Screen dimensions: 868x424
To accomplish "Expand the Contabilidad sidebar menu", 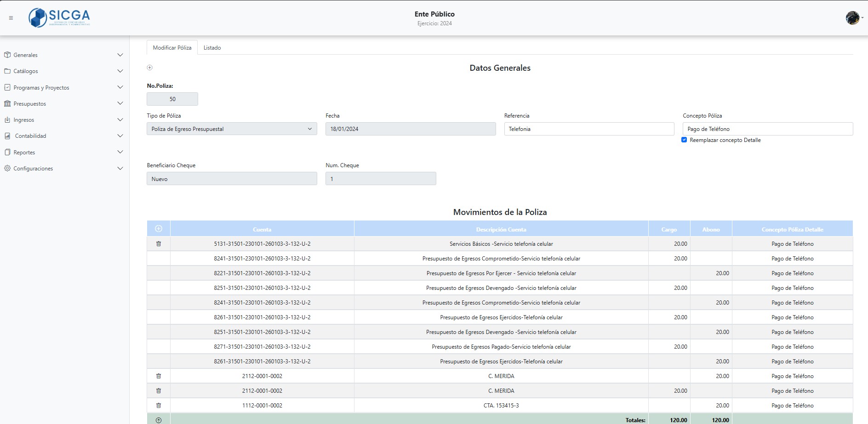I will [63, 136].
